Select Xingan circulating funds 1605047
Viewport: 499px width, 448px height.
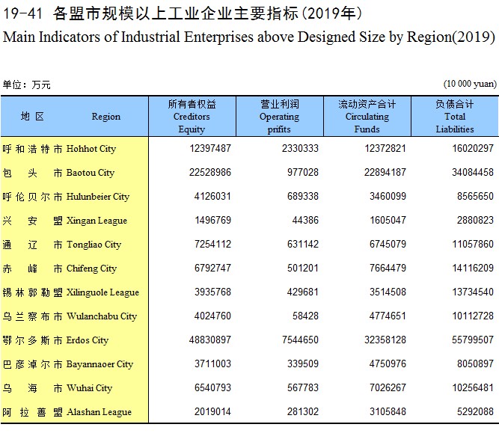(x=388, y=220)
